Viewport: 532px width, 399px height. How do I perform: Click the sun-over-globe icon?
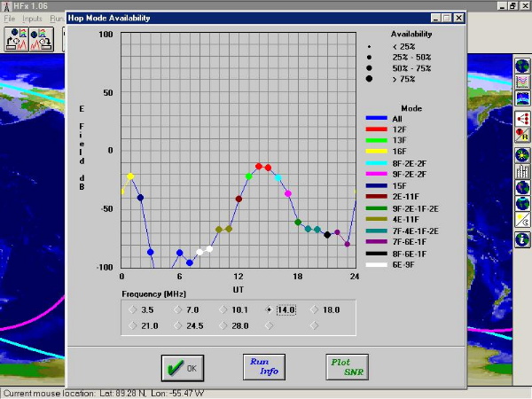pyautogui.click(x=522, y=155)
